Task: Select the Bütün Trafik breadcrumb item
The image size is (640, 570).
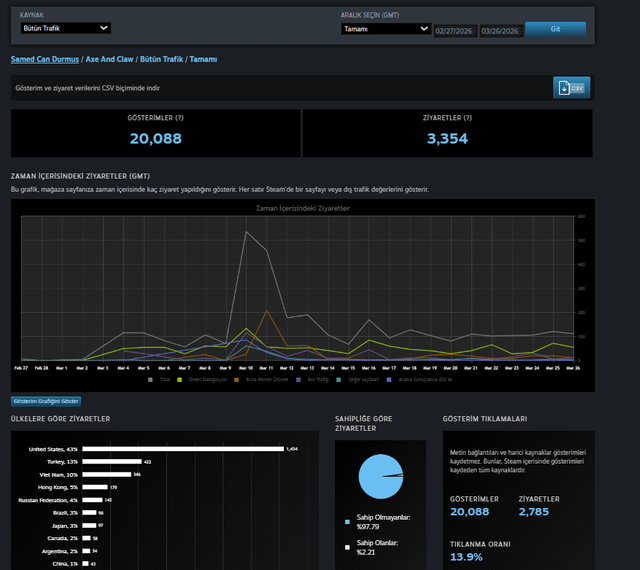Action: (167, 60)
